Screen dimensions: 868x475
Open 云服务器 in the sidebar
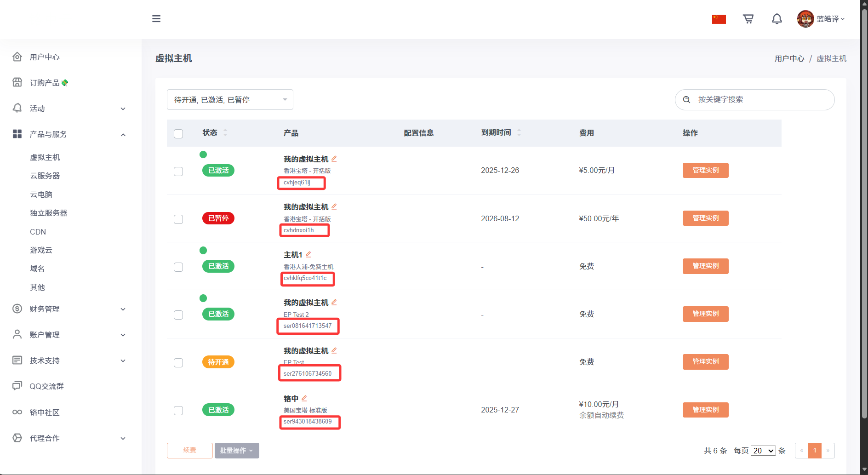[x=45, y=176]
